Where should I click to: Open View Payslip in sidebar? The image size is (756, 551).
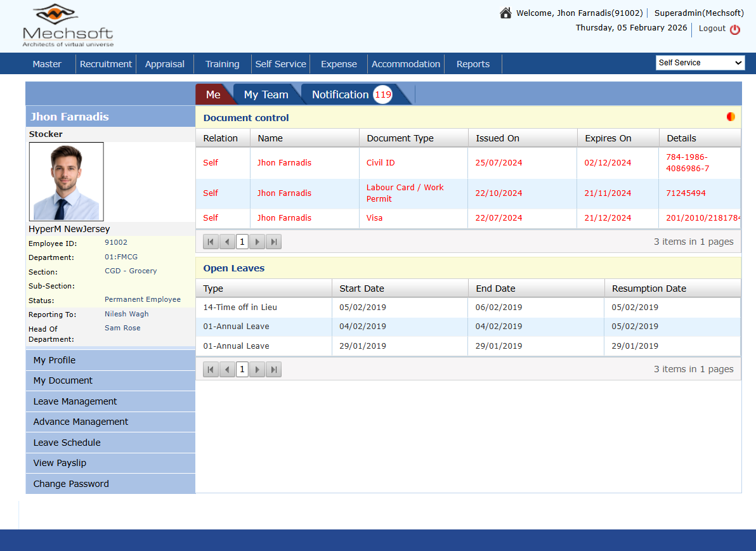[x=110, y=463]
